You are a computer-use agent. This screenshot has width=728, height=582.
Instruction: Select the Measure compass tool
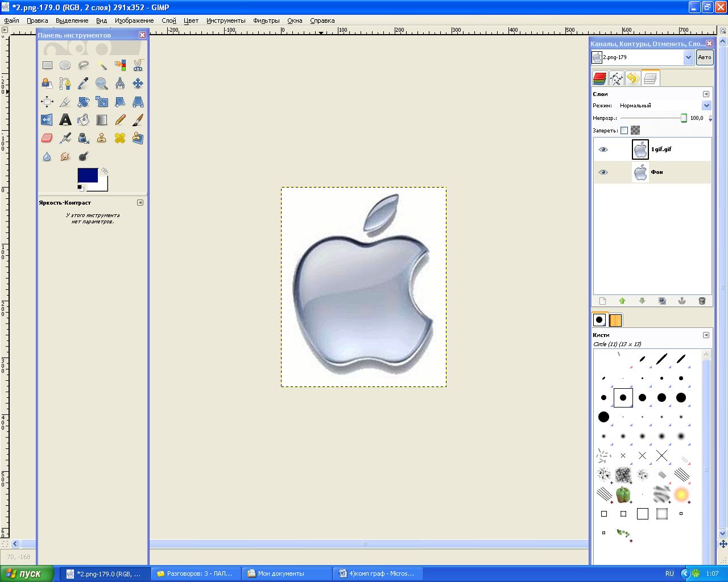coord(120,84)
